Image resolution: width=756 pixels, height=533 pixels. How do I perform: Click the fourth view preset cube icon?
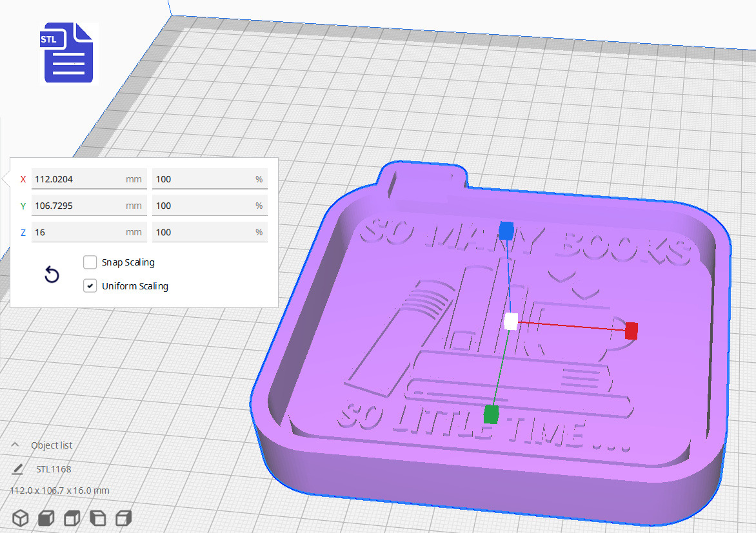(x=97, y=518)
